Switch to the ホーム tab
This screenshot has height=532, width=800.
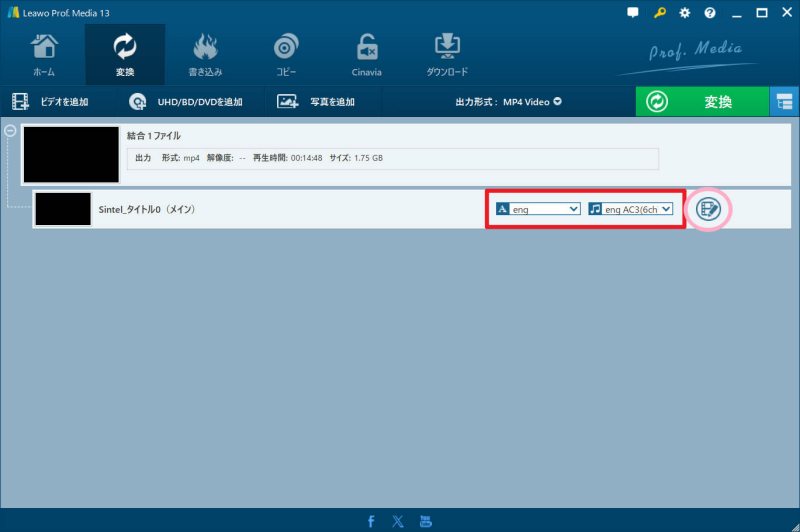(43, 55)
